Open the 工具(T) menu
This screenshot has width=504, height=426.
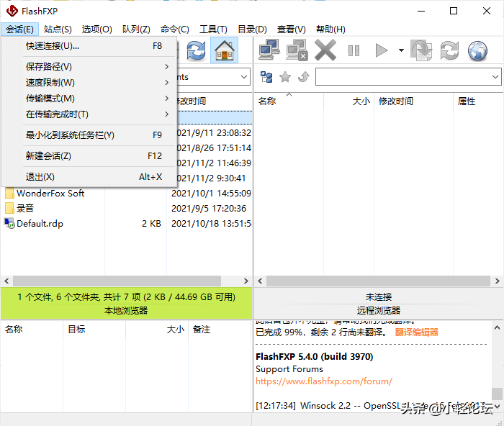pyautogui.click(x=213, y=30)
